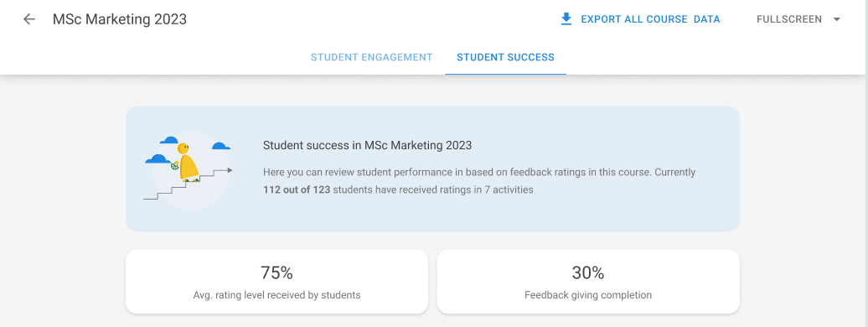Open the 75% average rating level card
Screen dimensions: 868x327
click(x=276, y=282)
